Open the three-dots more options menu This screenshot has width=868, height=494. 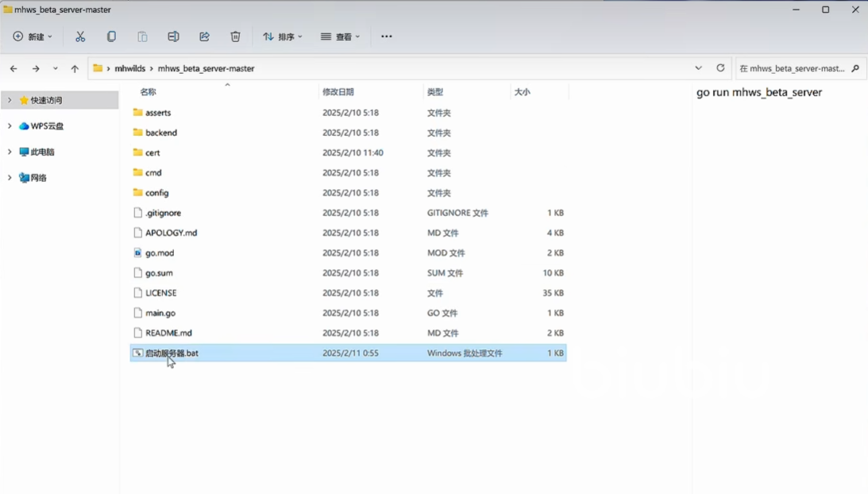coord(387,37)
